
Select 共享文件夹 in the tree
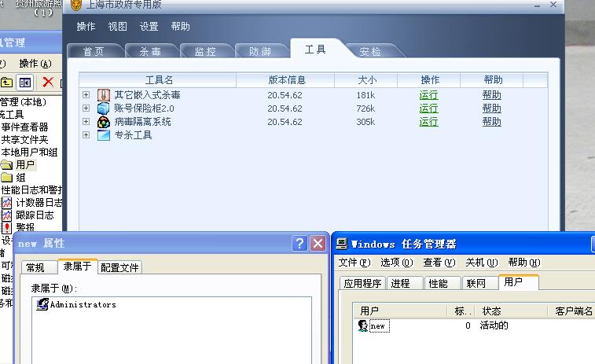pyautogui.click(x=24, y=140)
